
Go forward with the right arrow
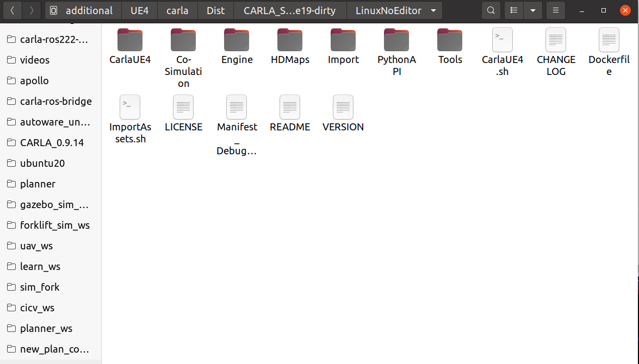[x=32, y=10]
